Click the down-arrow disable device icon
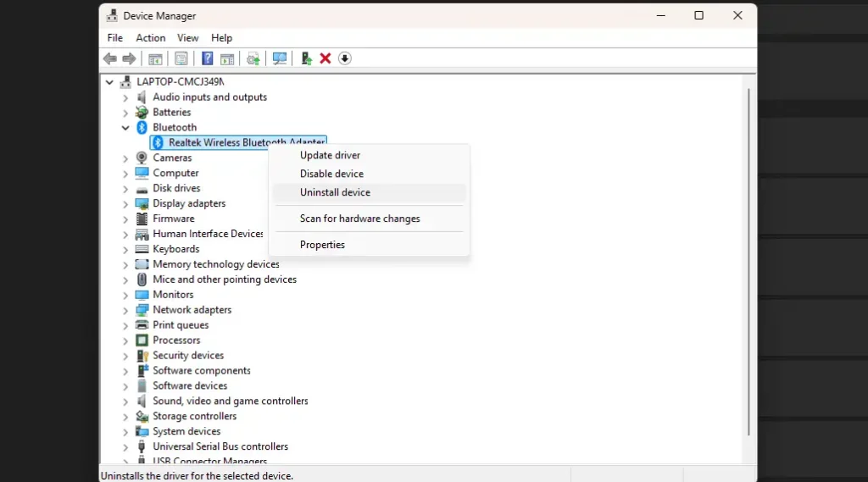868x482 pixels. point(345,58)
